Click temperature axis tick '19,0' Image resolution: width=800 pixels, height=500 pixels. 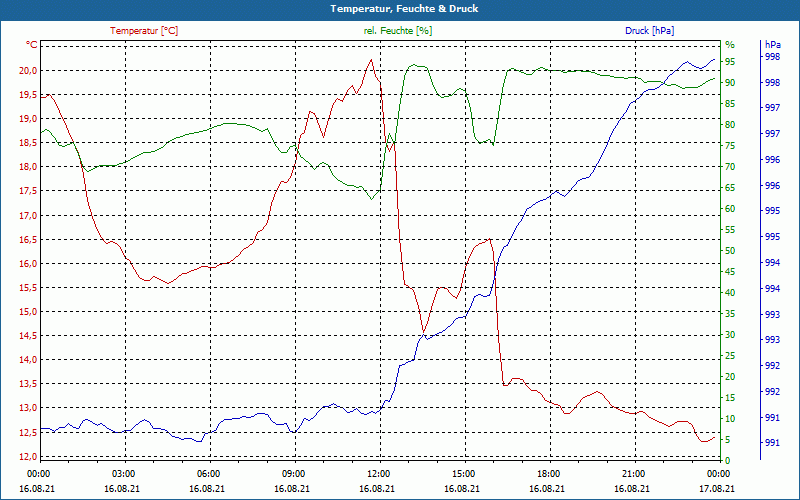28,118
